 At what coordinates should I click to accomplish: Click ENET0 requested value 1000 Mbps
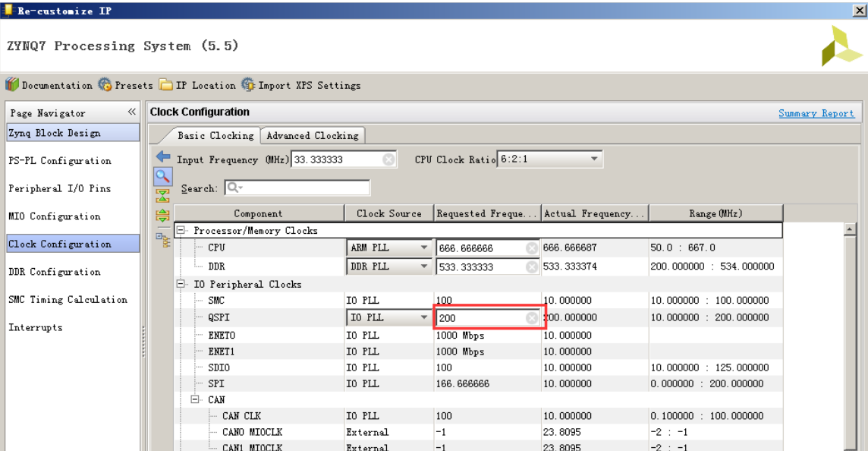click(460, 335)
